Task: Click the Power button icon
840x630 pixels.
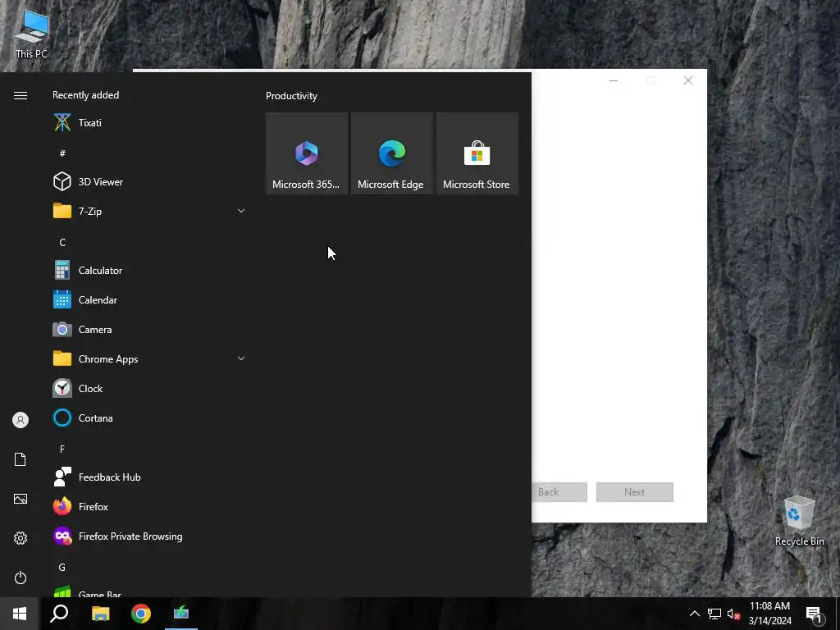Action: pos(21,577)
